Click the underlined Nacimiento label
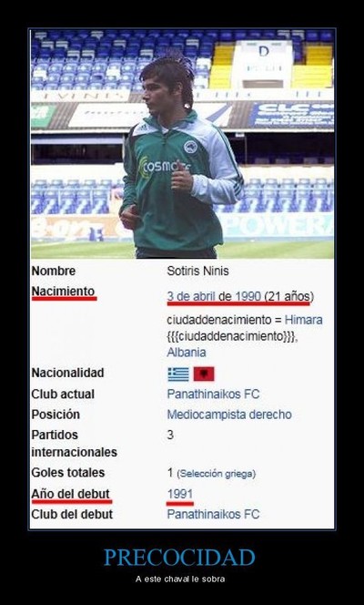Image resolution: width=364 pixels, height=605 pixels. tap(63, 292)
